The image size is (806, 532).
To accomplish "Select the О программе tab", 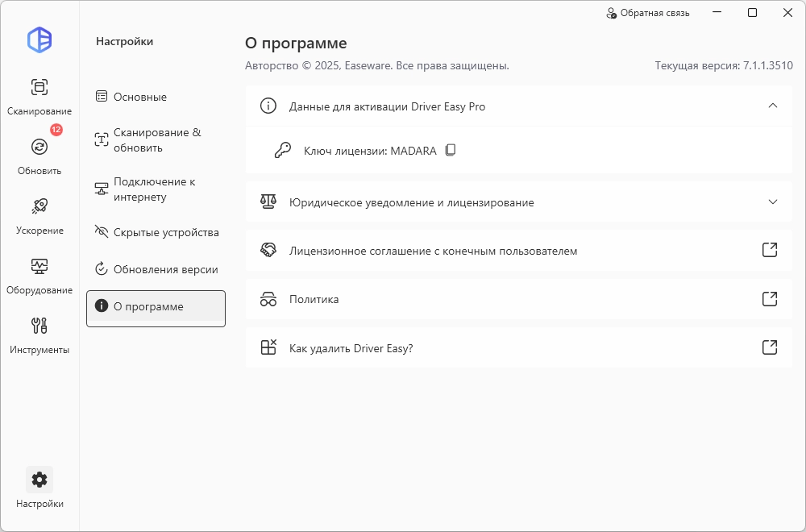I will coord(156,307).
